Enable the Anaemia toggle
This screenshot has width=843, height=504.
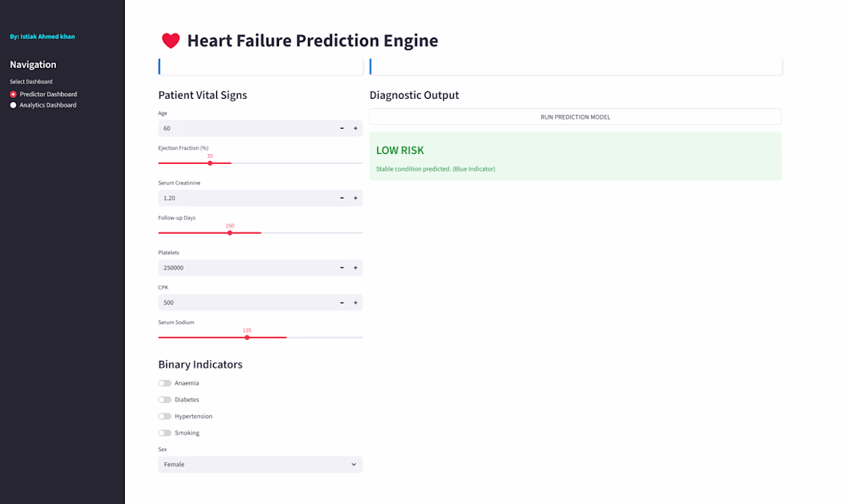coord(165,383)
